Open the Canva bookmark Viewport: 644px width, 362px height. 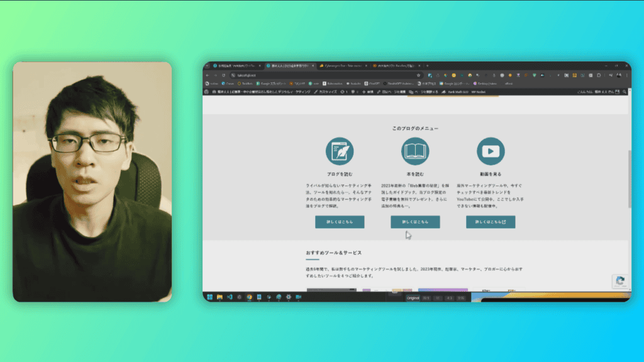click(x=228, y=84)
